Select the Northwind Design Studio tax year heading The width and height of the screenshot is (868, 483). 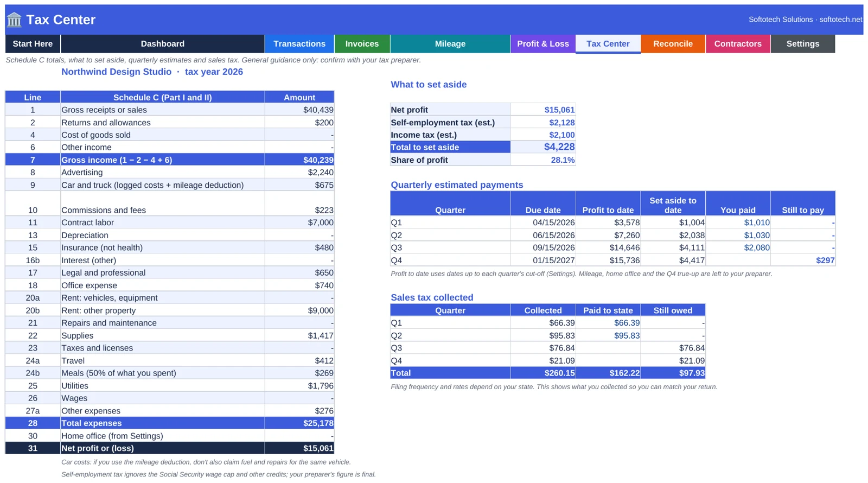coord(152,72)
